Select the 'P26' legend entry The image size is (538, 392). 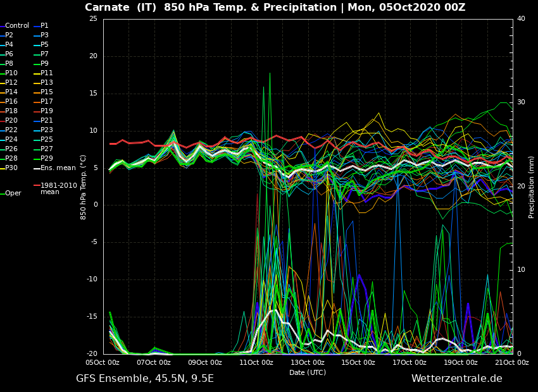tap(11, 149)
